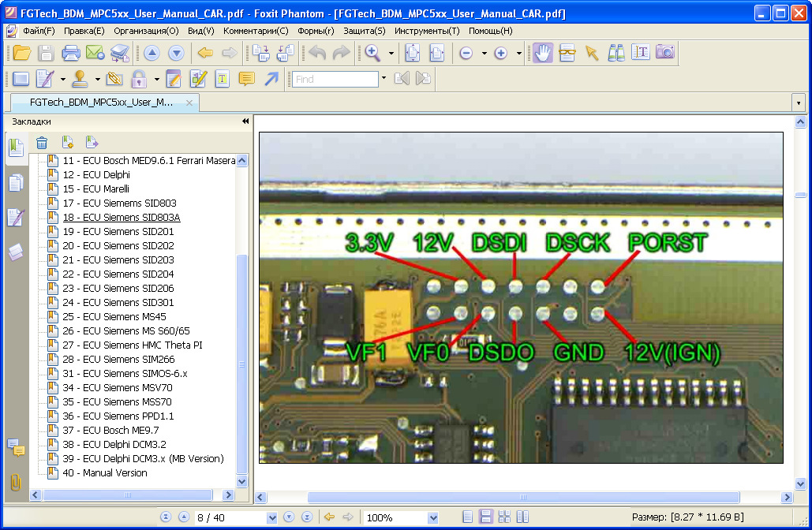Open the Инструменты(T) menu
Image resolution: width=812 pixels, height=530 pixels.
tap(427, 31)
